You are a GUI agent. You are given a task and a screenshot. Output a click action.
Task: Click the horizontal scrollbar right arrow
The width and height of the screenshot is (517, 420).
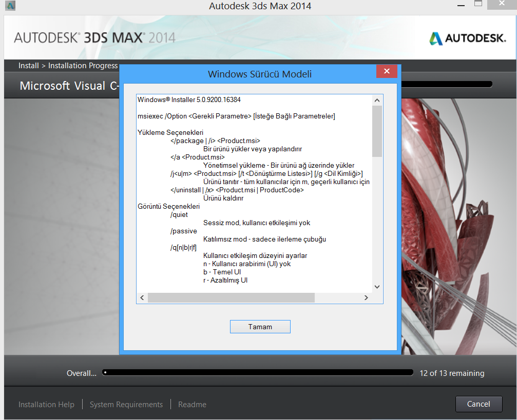(x=366, y=297)
